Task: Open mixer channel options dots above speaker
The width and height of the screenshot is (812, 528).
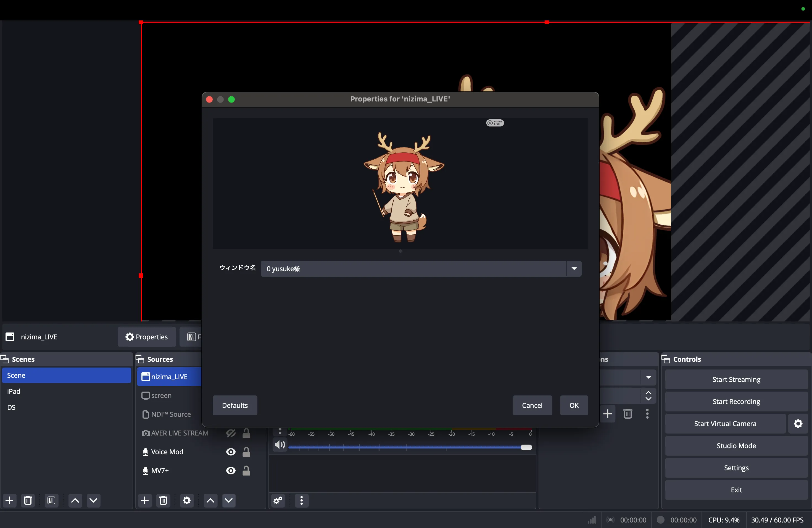Action: coord(280,431)
